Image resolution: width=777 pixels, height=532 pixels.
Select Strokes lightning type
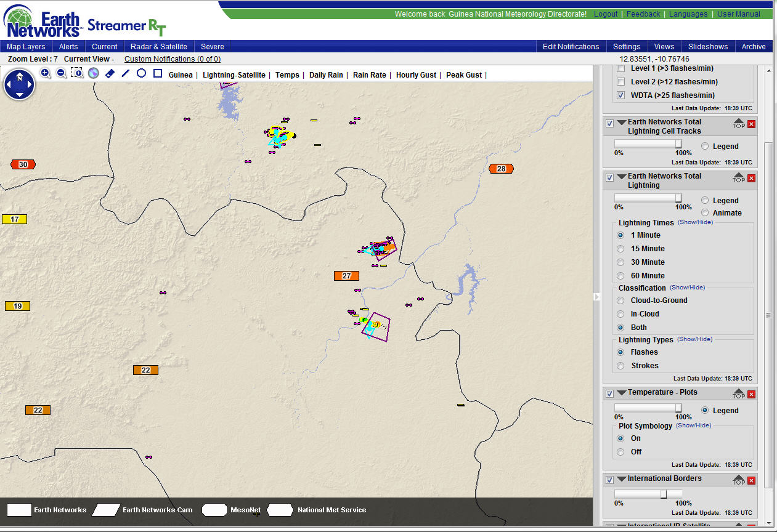click(x=620, y=366)
